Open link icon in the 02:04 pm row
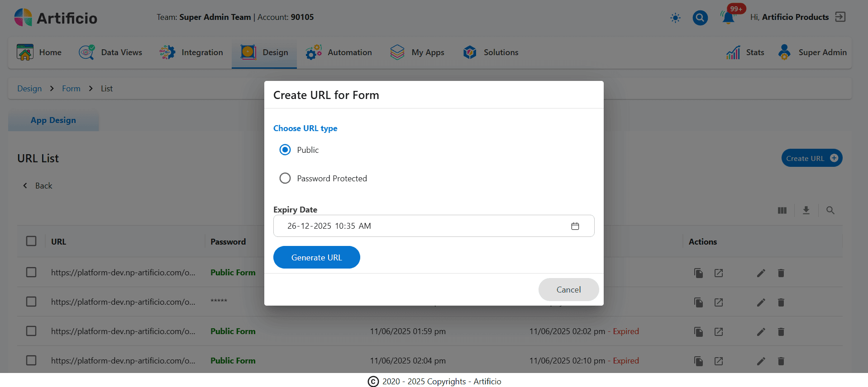The image size is (868, 387). [719, 361]
